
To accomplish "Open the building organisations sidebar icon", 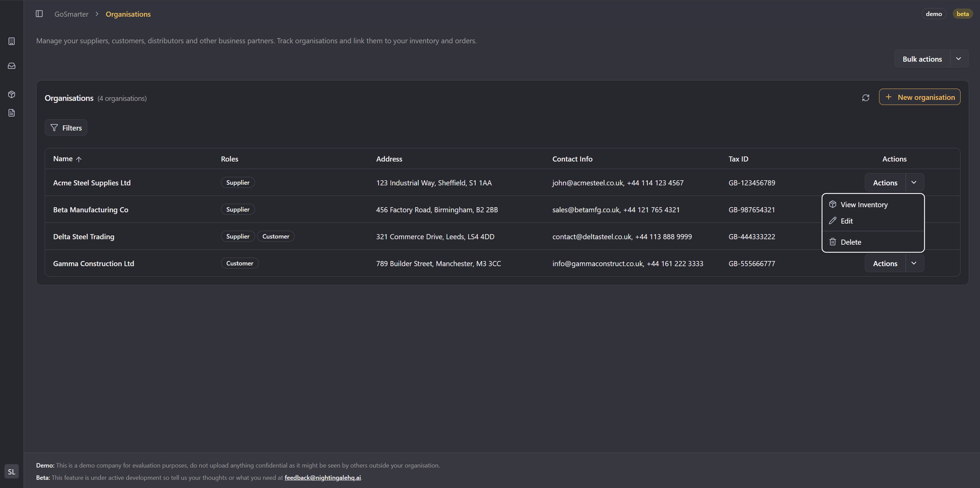I will [11, 41].
